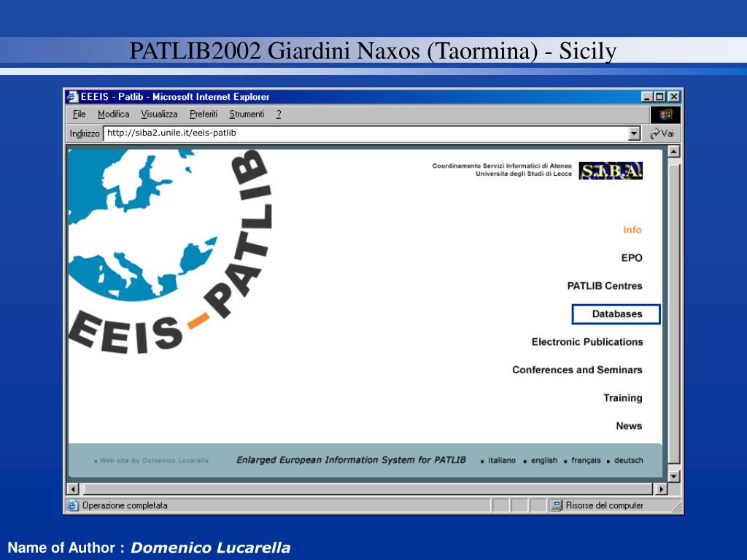
Task: Click the status bar page icon
Action: tap(72, 505)
